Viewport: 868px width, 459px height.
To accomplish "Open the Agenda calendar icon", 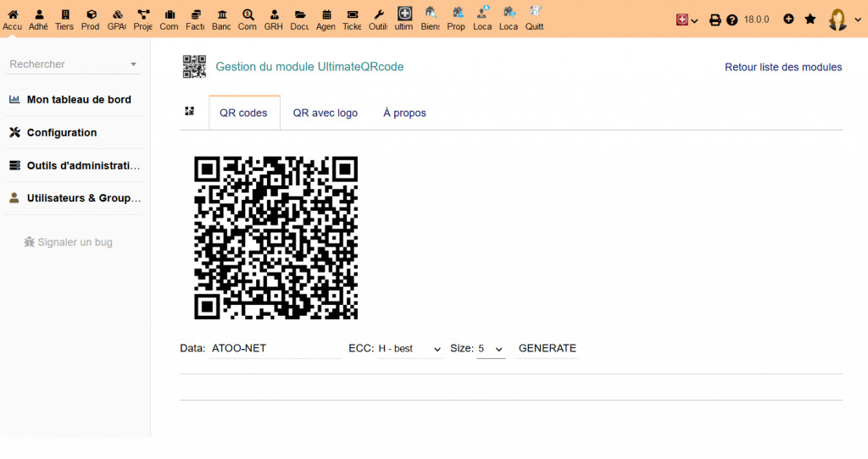I will [x=326, y=19].
